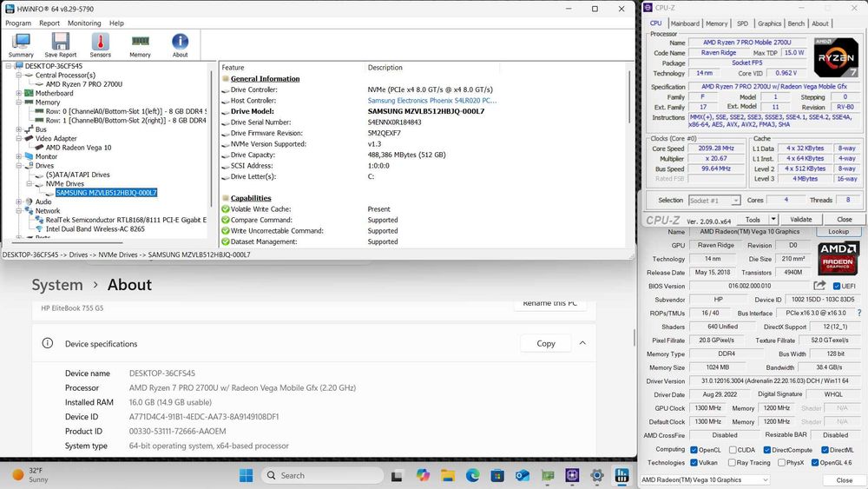Screen dimensions: 868x489
Task: Toggle the DirectML checkbox
Action: click(x=825, y=450)
